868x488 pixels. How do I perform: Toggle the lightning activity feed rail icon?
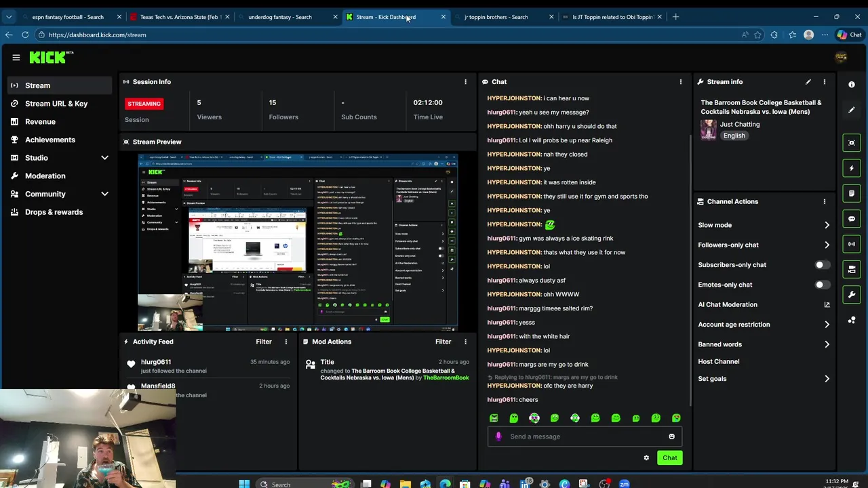coord(852,168)
